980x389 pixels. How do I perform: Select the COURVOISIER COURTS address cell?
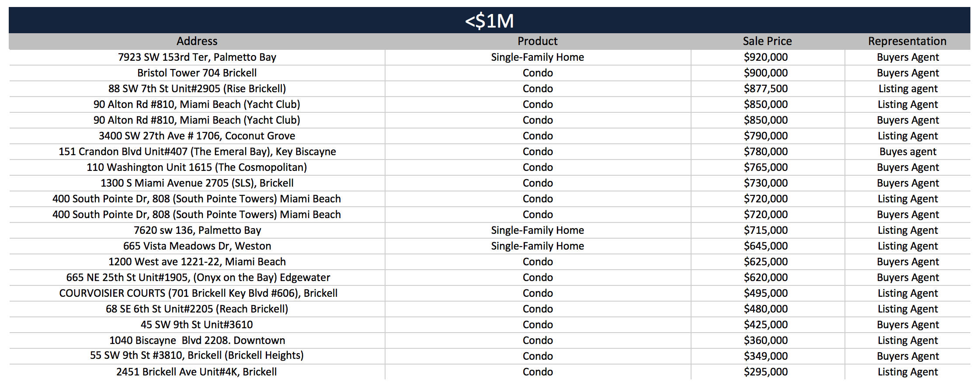[197, 293]
